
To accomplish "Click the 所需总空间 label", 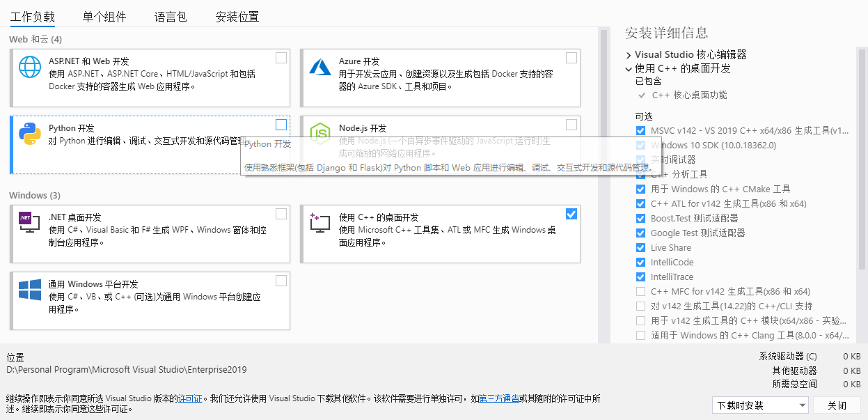I will click(794, 384).
